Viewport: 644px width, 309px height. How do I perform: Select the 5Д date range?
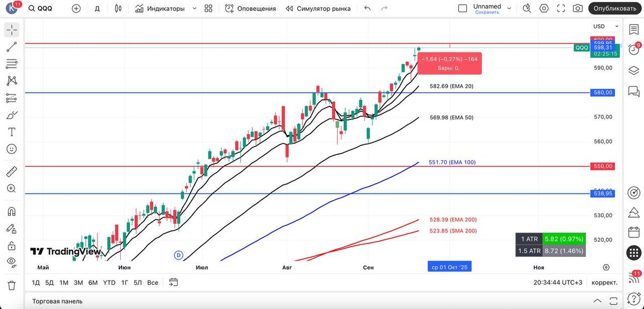point(49,282)
